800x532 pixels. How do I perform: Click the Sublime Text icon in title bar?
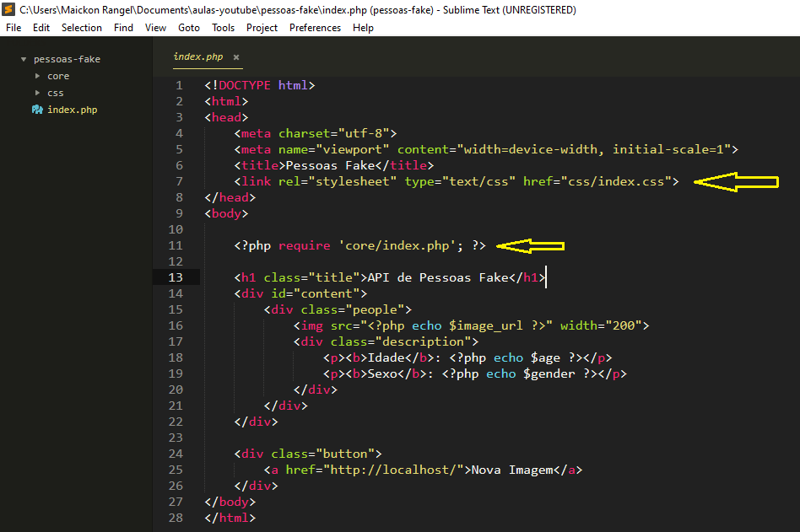(x=9, y=10)
